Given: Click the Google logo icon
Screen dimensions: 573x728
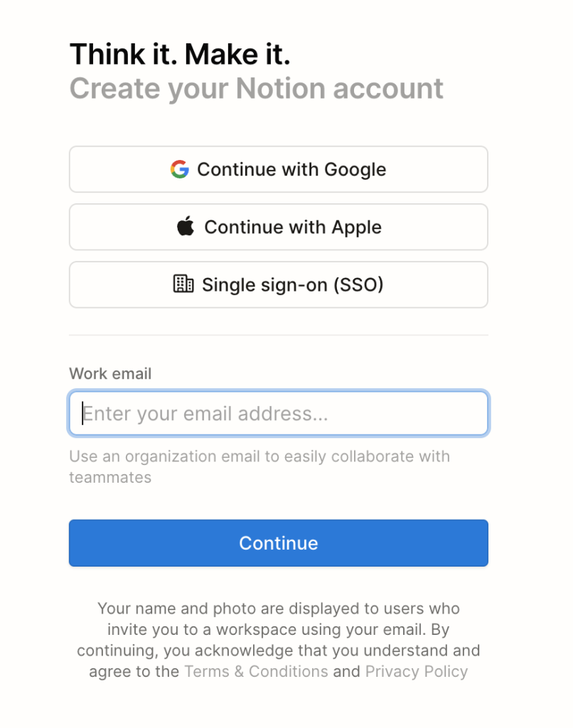Looking at the screenshot, I should tap(179, 169).
